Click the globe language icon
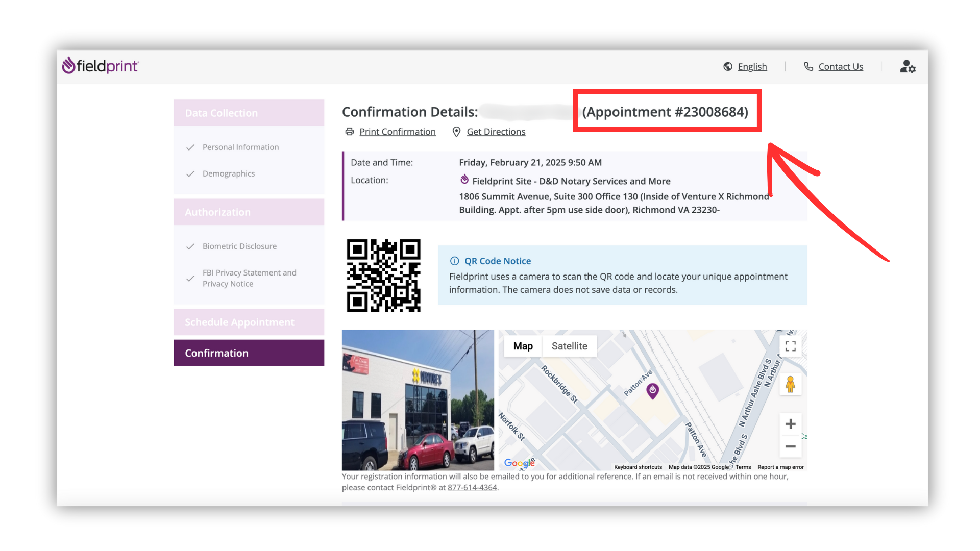The height and width of the screenshot is (551, 980). click(x=728, y=67)
